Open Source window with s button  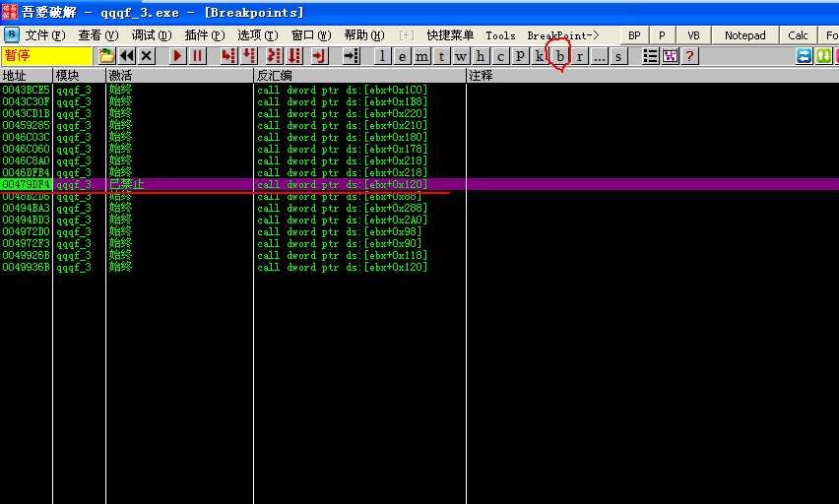click(x=618, y=56)
